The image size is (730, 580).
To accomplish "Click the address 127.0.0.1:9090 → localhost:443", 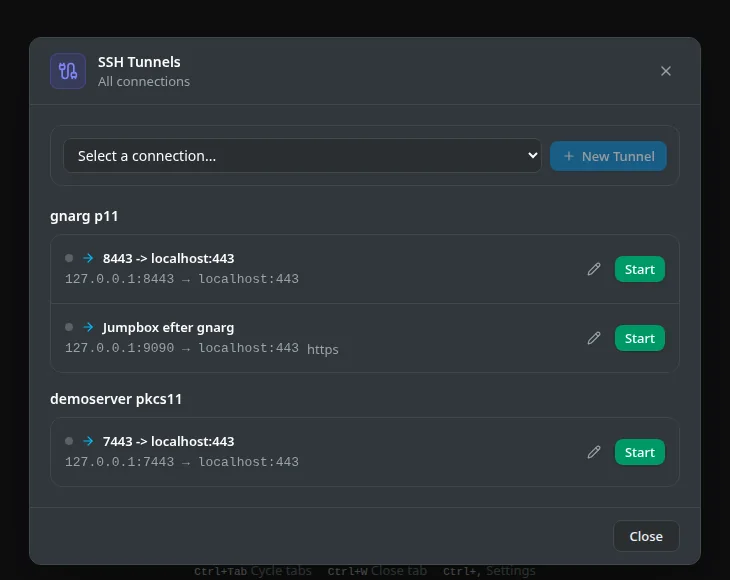I will pos(182,348).
